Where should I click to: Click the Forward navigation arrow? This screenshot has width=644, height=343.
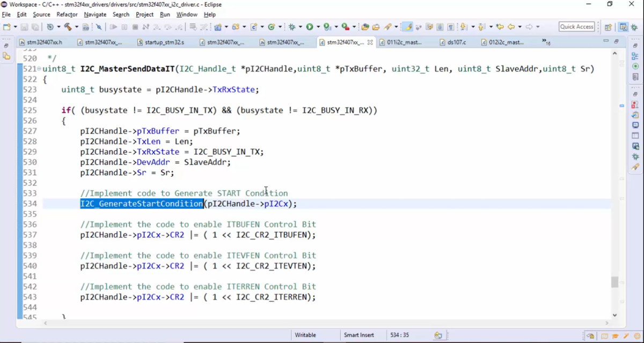(x=529, y=27)
